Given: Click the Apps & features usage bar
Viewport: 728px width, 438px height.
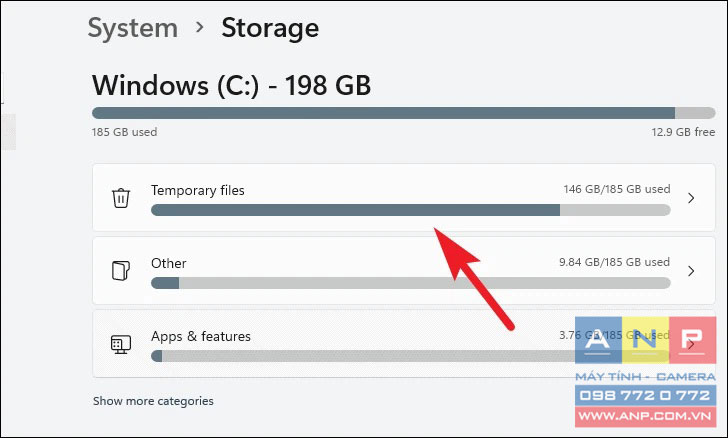Looking at the screenshot, I should 410,356.
